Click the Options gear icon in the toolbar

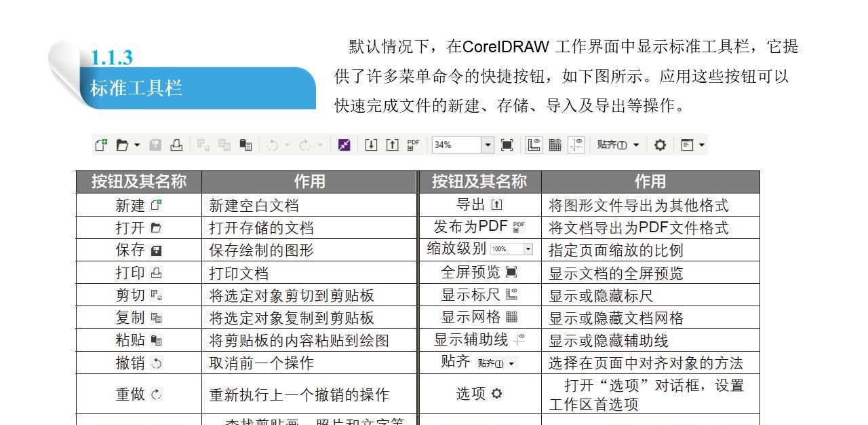pos(660,145)
